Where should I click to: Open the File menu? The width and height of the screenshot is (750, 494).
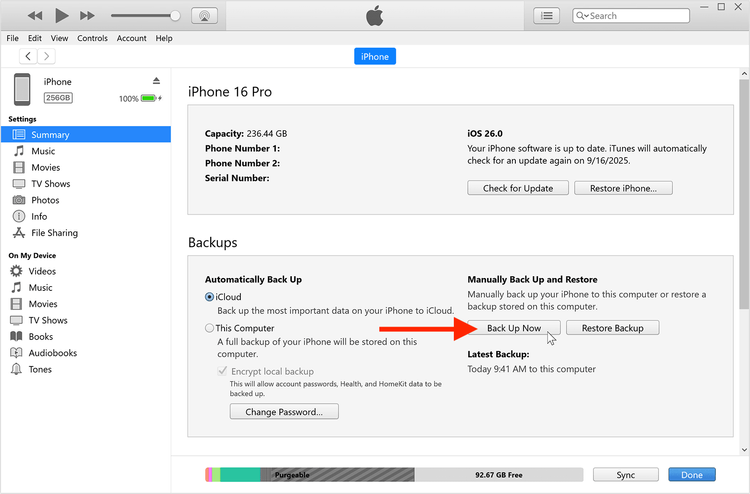[x=12, y=38]
